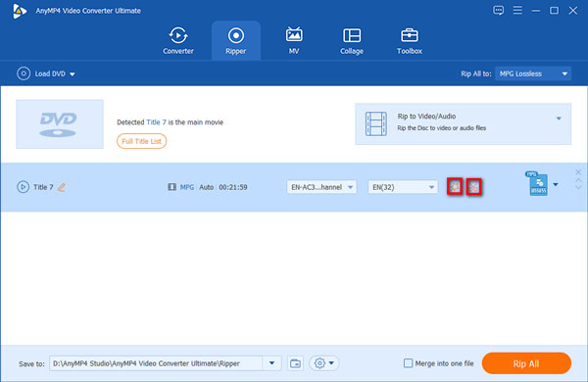Remove Title 7 with the X icon
588x382 pixels.
578,172
